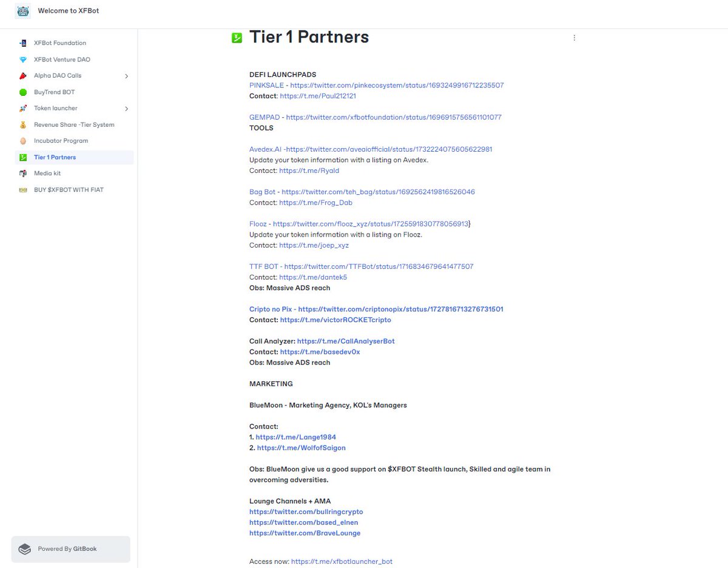
Task: Click the egg icon for Incubator Program
Action: pos(23,141)
